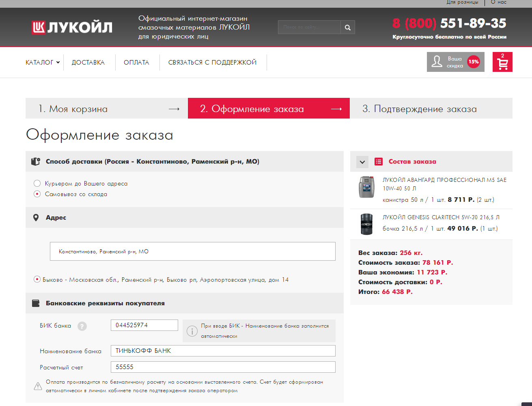Click the Стоимость заказа: 78 161 Р. line

click(406, 263)
